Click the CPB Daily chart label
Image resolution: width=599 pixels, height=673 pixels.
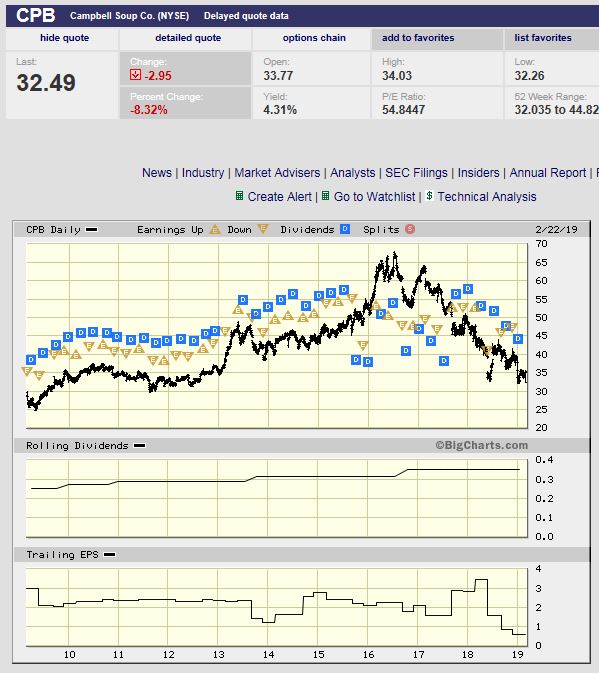[x=53, y=230]
